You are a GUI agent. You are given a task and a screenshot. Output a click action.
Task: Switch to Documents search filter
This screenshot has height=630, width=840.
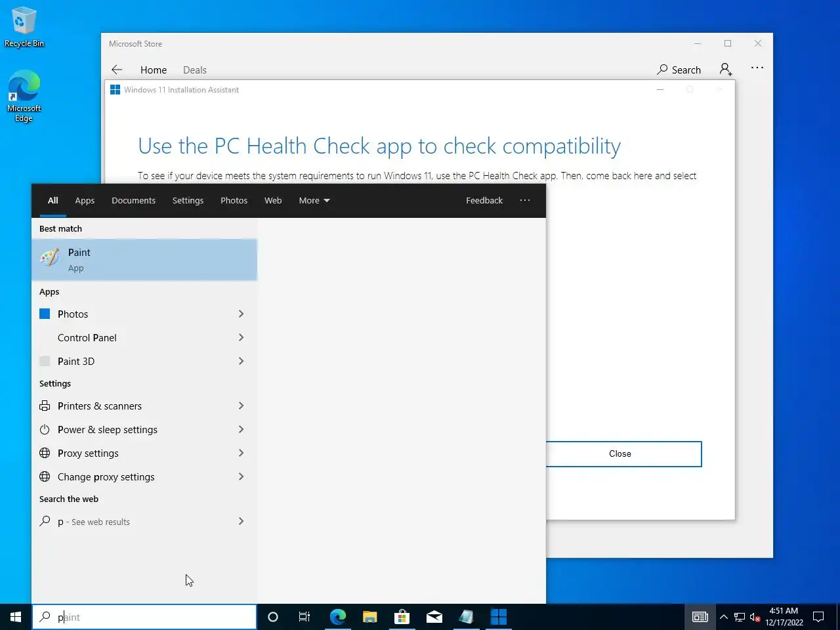[x=133, y=200]
